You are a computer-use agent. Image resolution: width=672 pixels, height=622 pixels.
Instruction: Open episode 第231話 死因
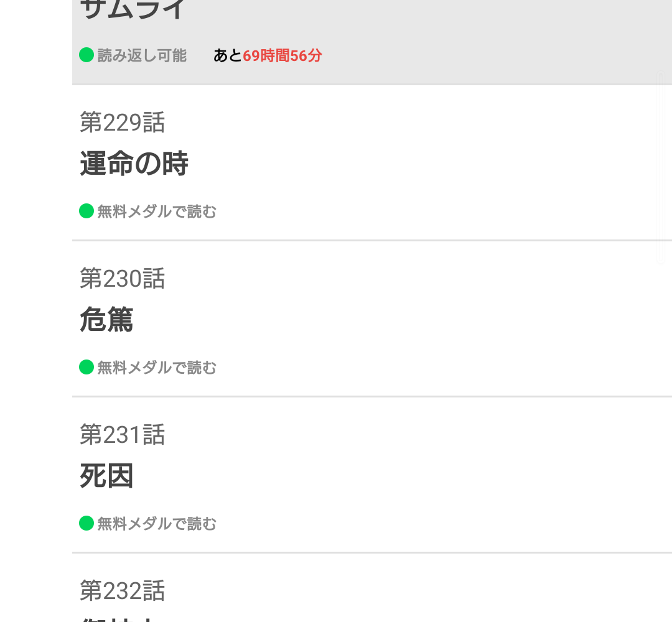coord(372,475)
